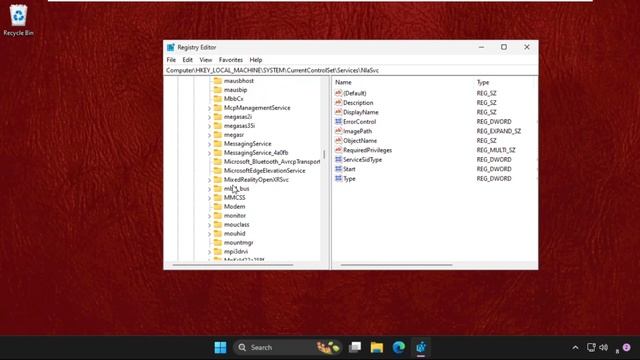Click the tree pane horizontal scrollbar

tap(233, 265)
